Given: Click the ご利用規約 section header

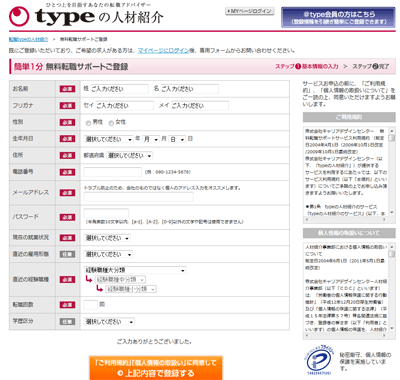Looking at the screenshot, I should [x=349, y=117].
